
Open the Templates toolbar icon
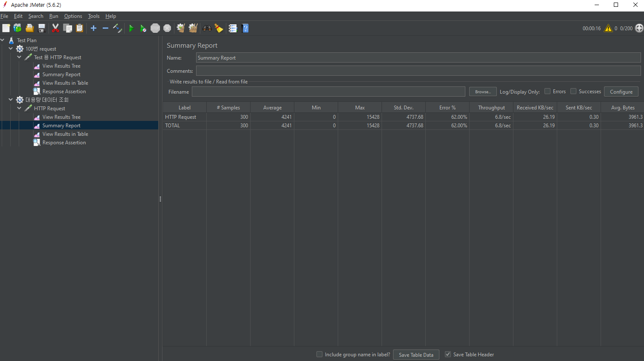[17, 28]
